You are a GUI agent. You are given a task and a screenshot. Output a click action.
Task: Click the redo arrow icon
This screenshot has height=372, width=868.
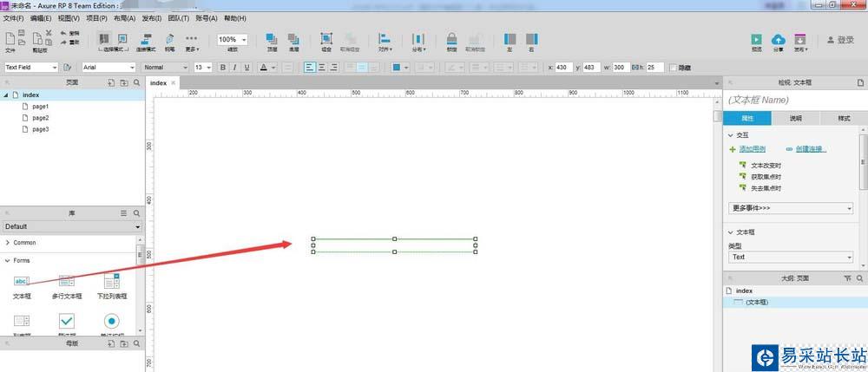[63, 42]
